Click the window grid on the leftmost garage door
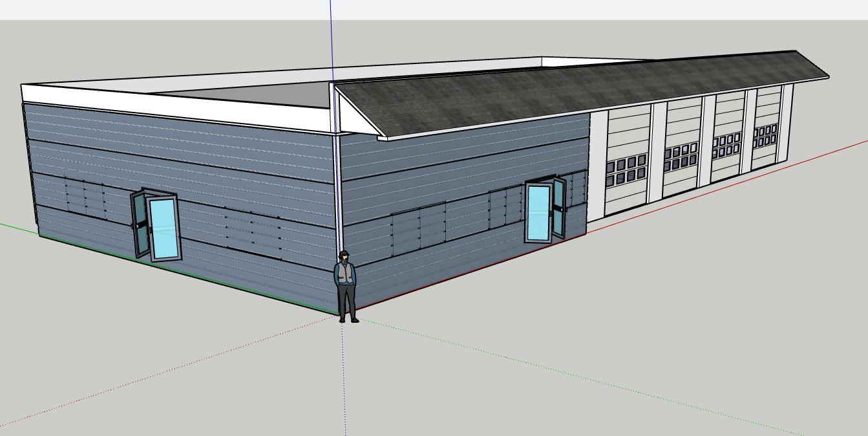This screenshot has height=436, width=868. (626, 169)
